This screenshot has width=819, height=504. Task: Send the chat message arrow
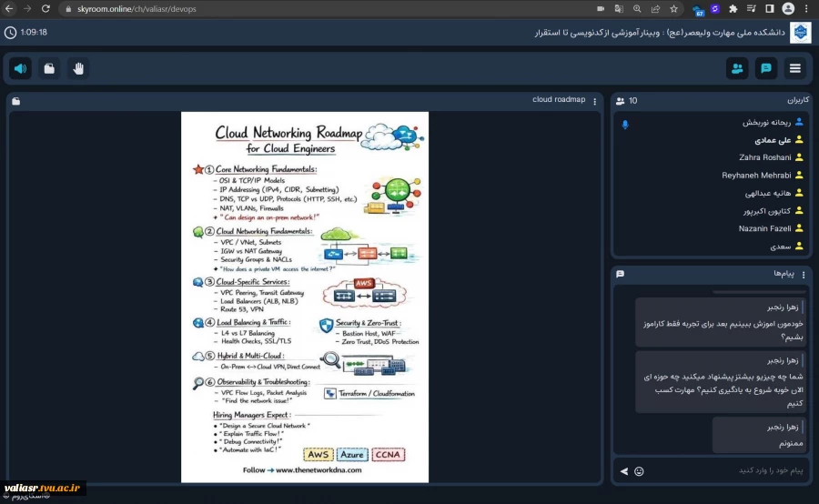[x=624, y=471]
